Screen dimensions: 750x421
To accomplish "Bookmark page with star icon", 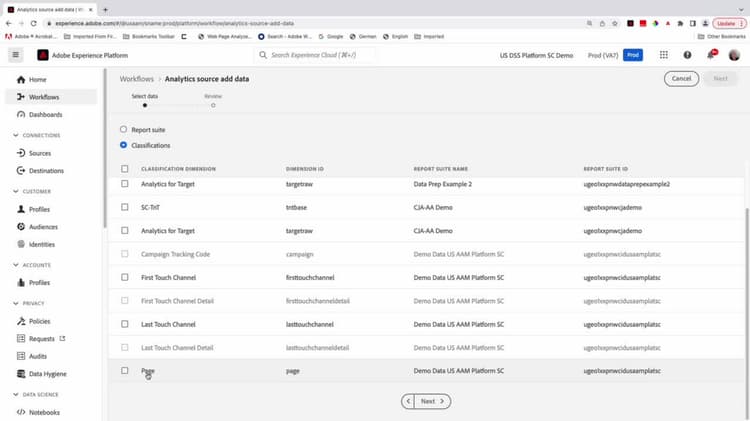I will [615, 23].
